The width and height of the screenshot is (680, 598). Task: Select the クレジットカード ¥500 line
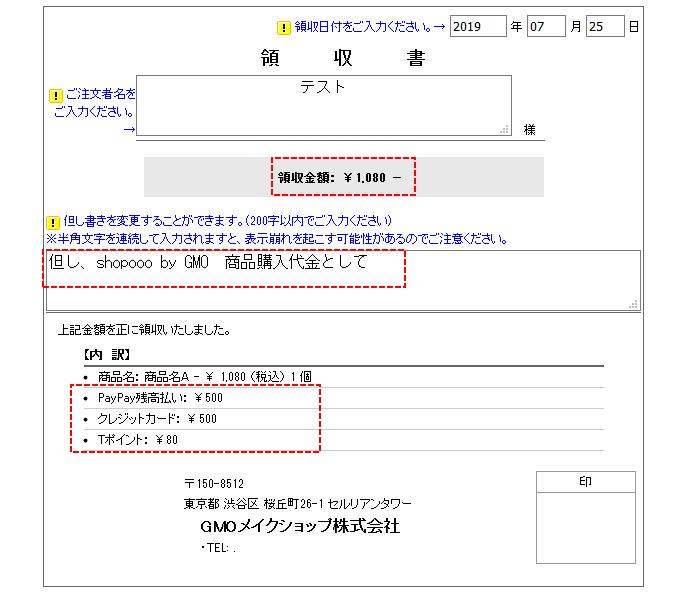156,418
